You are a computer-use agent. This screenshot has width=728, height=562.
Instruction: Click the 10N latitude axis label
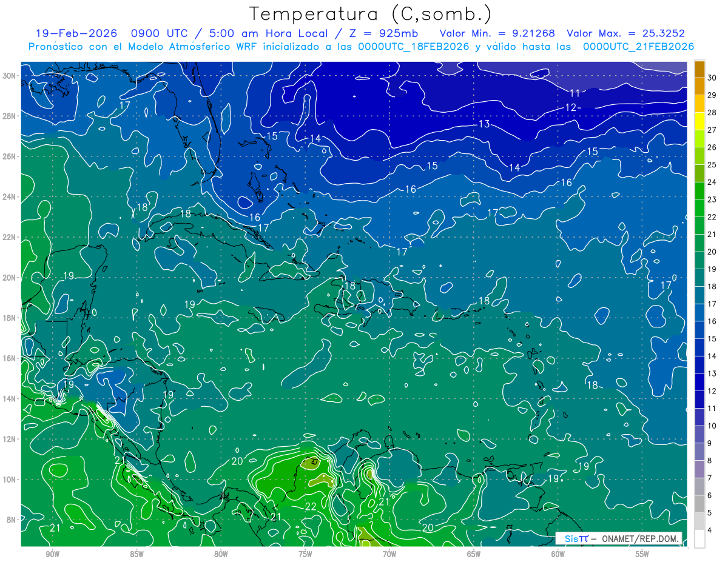click(x=10, y=479)
